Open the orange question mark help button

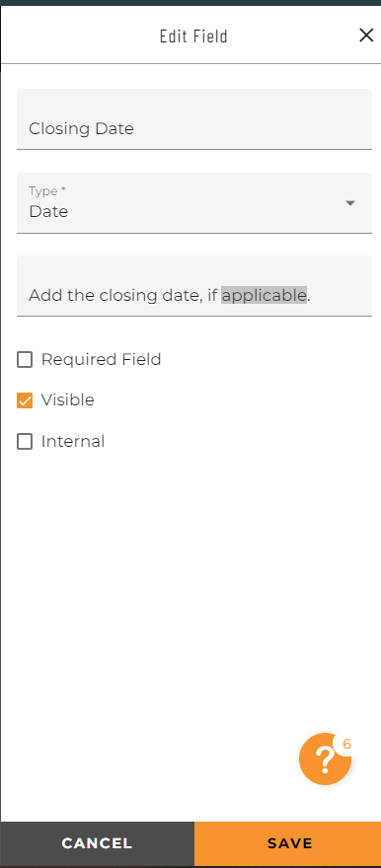click(325, 759)
